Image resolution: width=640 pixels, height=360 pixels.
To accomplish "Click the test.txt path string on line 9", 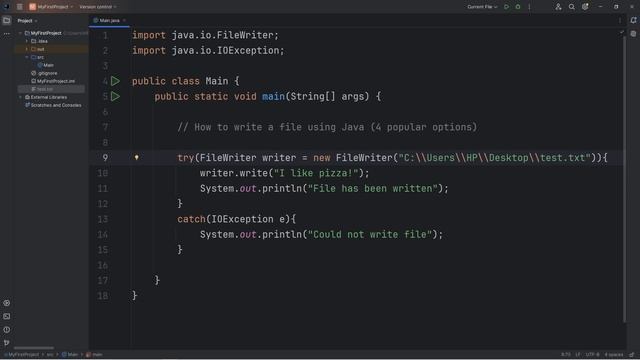I will tap(494, 158).
